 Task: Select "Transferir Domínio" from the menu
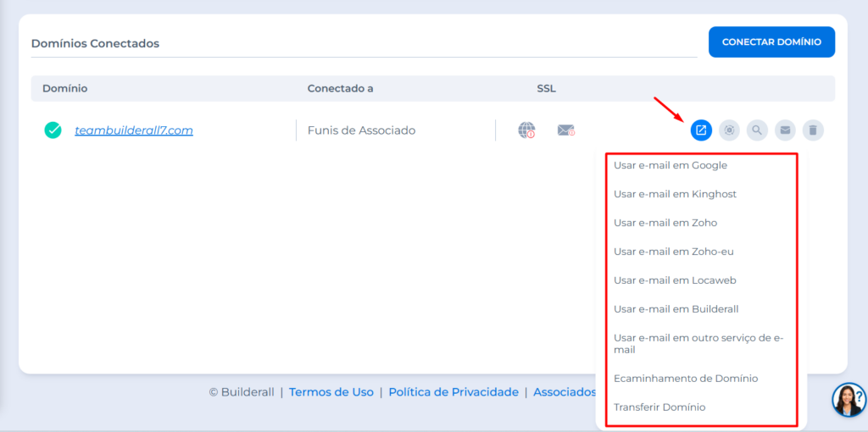[659, 407]
